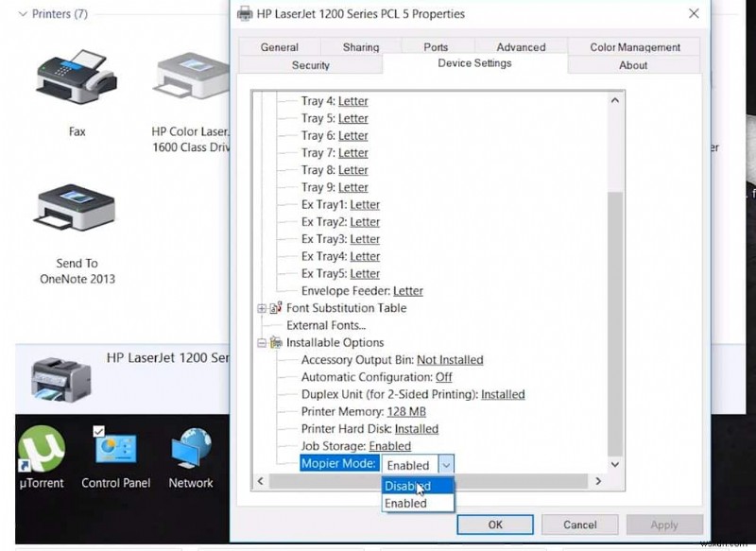Screen dimensions: 756x551
Task: Switch to the About tab
Action: [x=633, y=65]
